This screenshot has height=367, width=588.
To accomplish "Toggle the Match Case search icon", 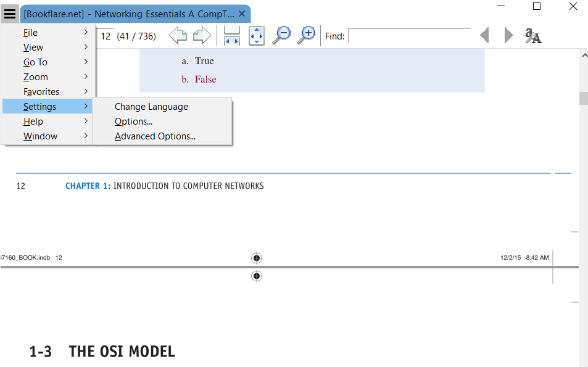I will pyautogui.click(x=533, y=36).
